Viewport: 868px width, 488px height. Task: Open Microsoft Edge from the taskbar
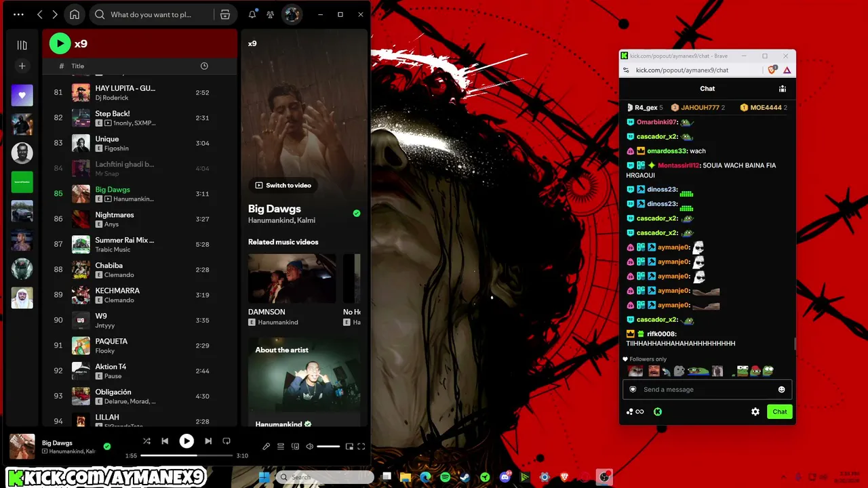(425, 477)
